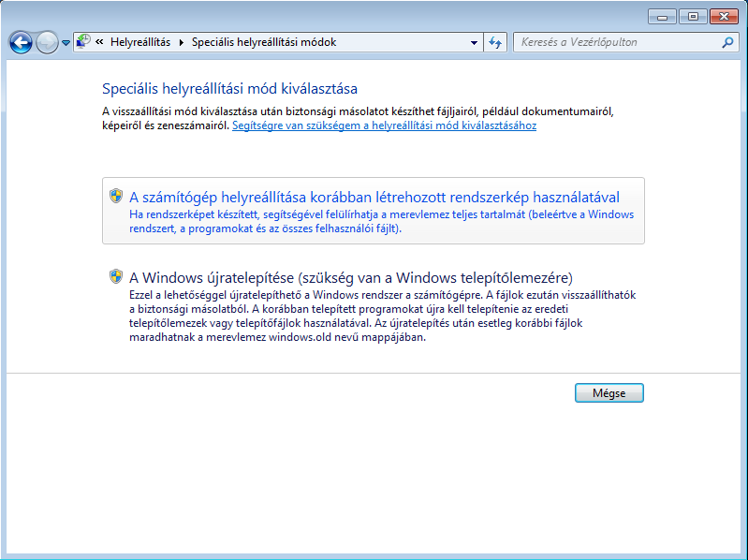Click the Mégse button
748x560 pixels.
[609, 393]
